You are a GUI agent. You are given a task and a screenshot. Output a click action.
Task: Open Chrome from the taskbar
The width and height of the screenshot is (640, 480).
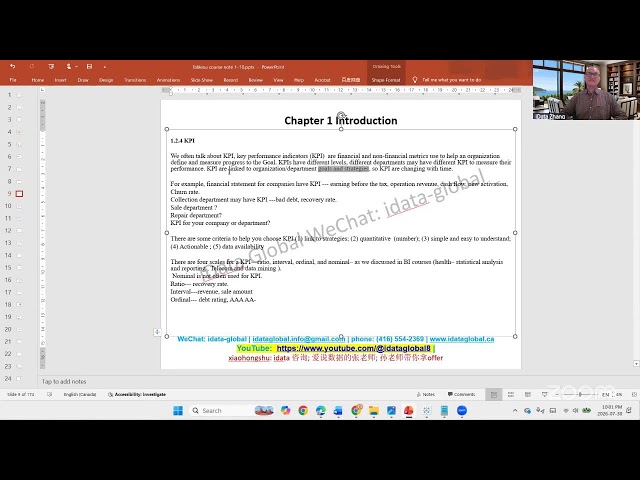pyautogui.click(x=303, y=411)
